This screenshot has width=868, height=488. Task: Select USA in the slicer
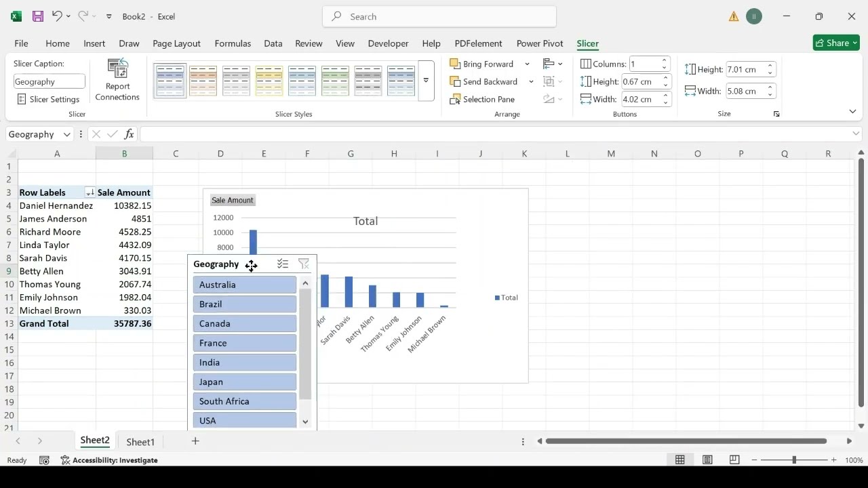pyautogui.click(x=245, y=420)
